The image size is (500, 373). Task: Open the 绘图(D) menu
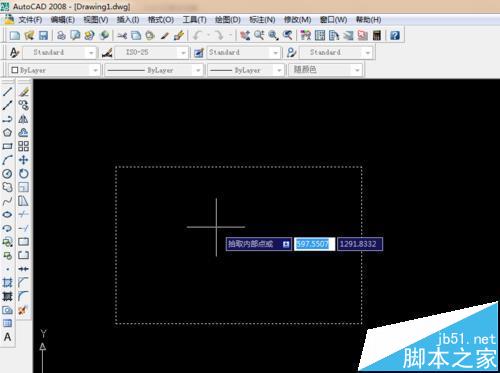click(x=228, y=20)
